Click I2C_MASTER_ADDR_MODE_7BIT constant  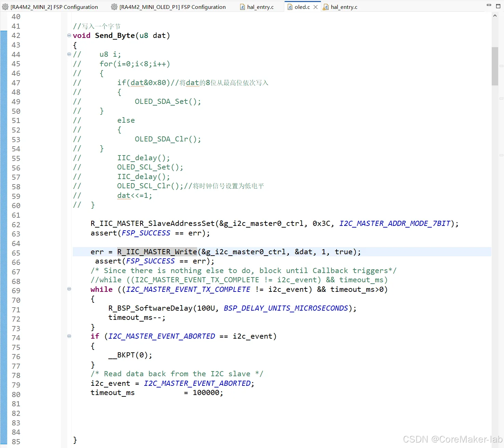(x=395, y=223)
